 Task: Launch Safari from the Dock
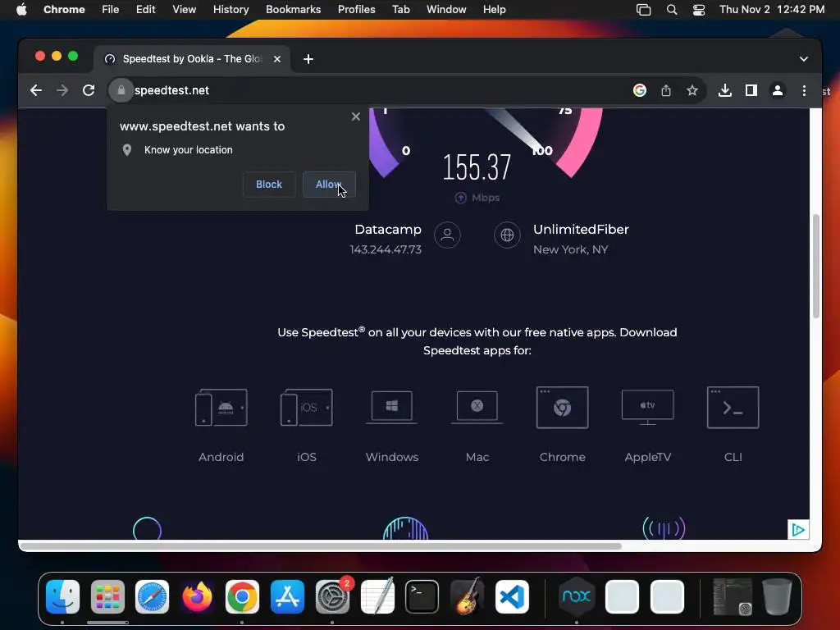point(152,596)
